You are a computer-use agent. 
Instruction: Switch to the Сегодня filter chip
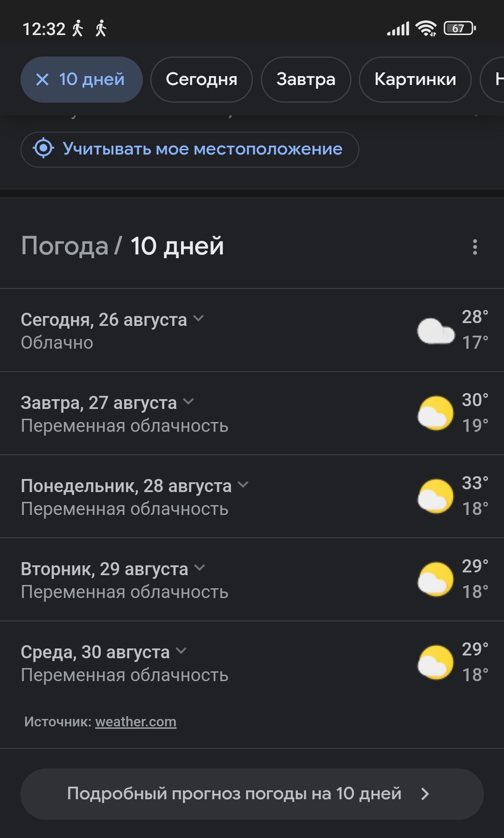coord(202,79)
